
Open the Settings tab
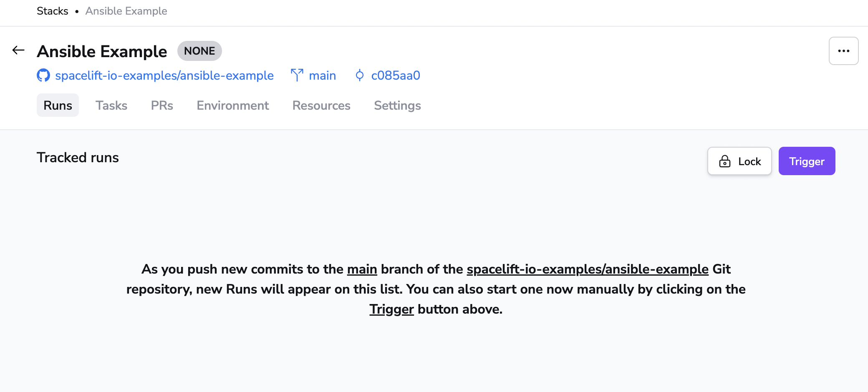[397, 106]
